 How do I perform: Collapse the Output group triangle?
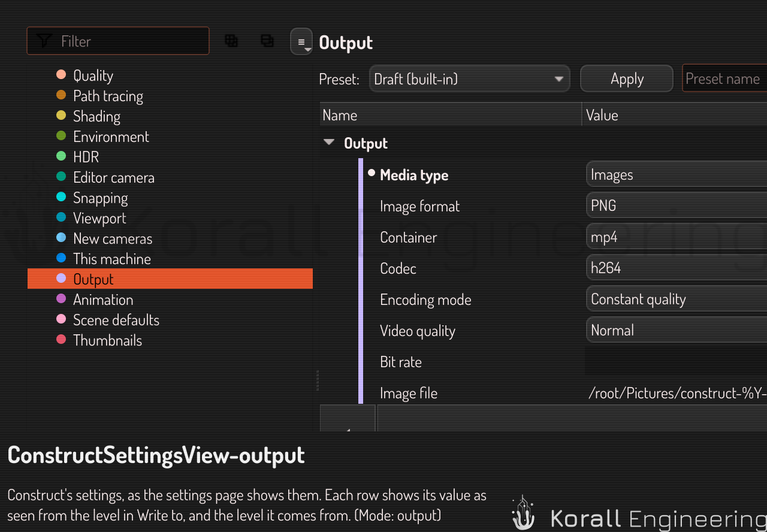tap(328, 143)
